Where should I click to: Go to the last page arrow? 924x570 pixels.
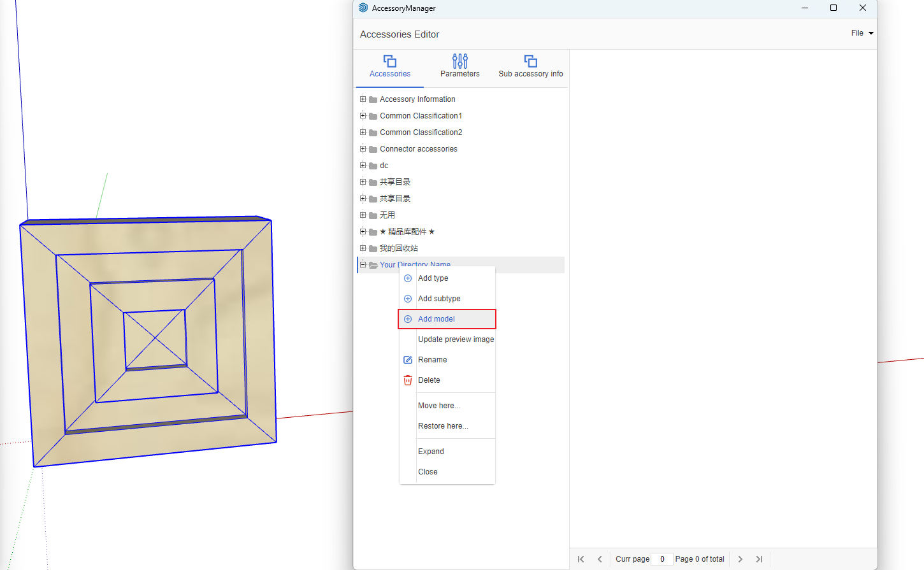759,559
